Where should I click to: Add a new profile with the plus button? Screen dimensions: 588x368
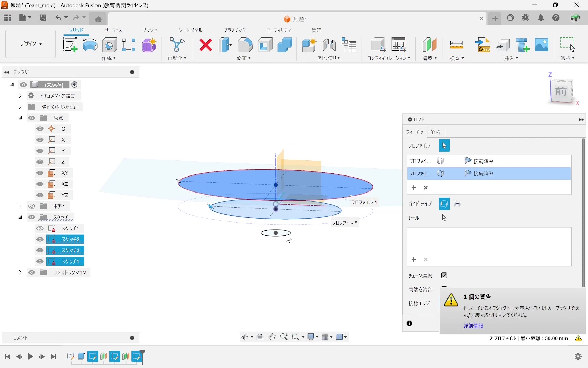[x=414, y=188]
